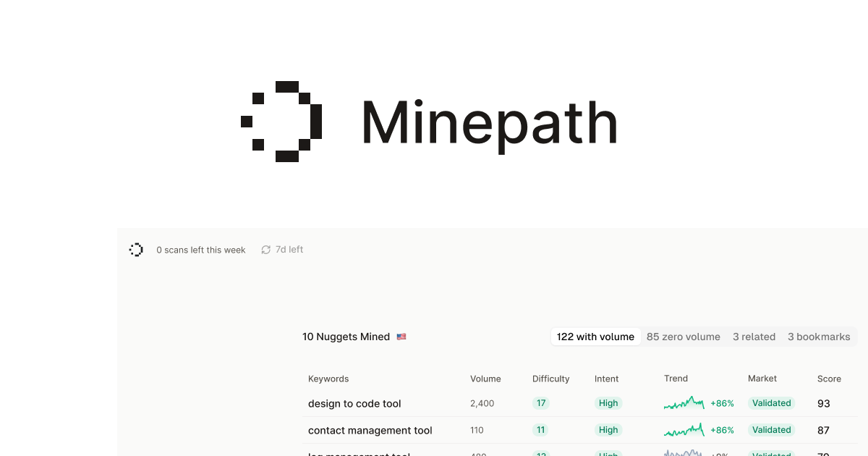Open the contact management tool keyword

[370, 430]
